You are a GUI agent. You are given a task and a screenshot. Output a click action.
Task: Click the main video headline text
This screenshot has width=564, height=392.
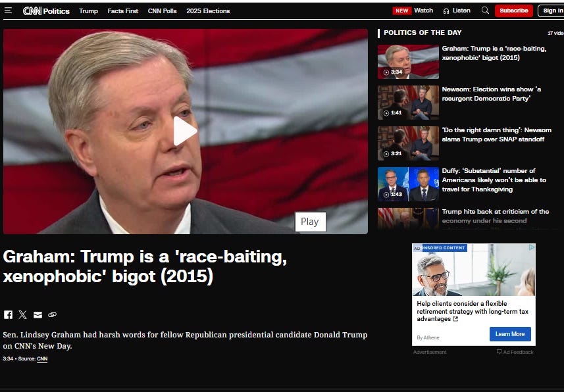[x=145, y=266]
